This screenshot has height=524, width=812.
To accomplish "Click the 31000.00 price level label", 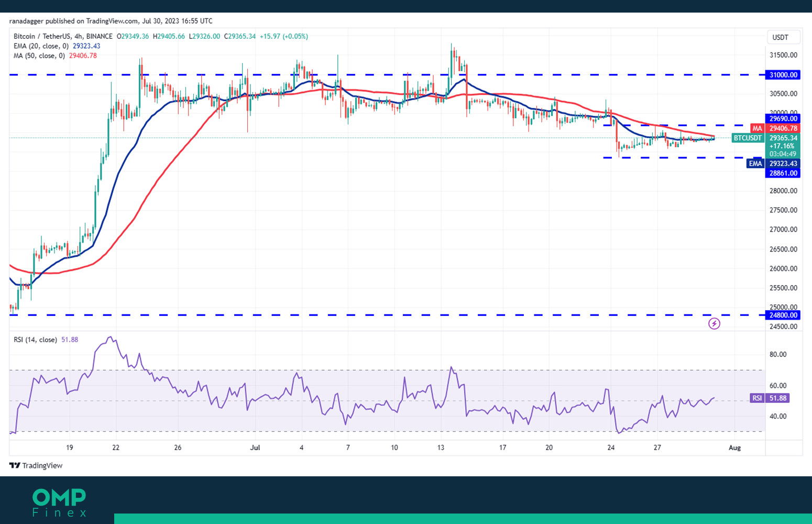I will pos(783,75).
